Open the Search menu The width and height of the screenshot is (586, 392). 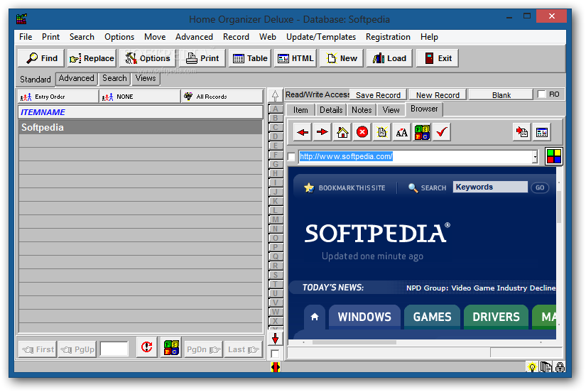point(82,37)
